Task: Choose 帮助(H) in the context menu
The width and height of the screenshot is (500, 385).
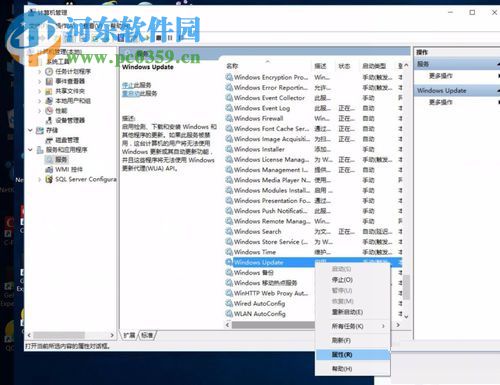Action: point(353,369)
